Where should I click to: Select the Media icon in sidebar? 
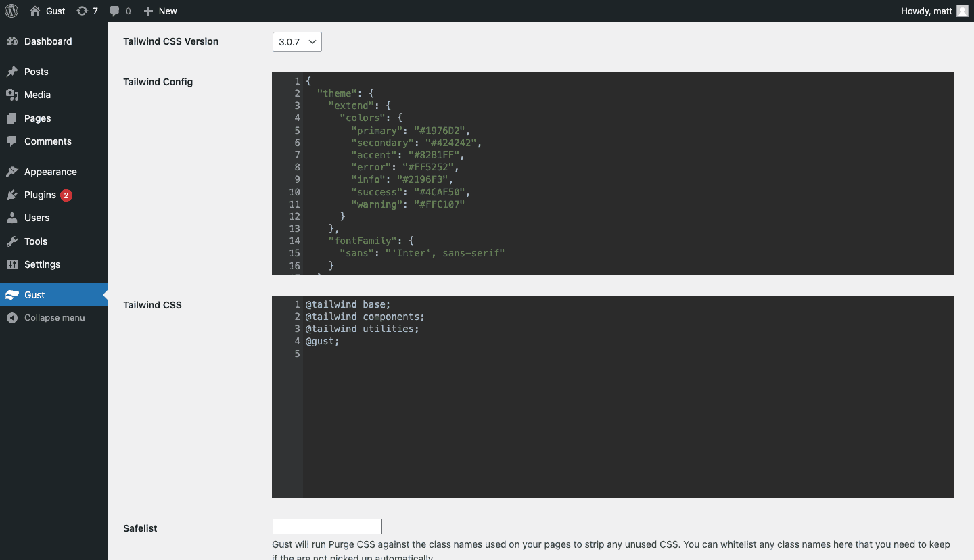pos(12,95)
